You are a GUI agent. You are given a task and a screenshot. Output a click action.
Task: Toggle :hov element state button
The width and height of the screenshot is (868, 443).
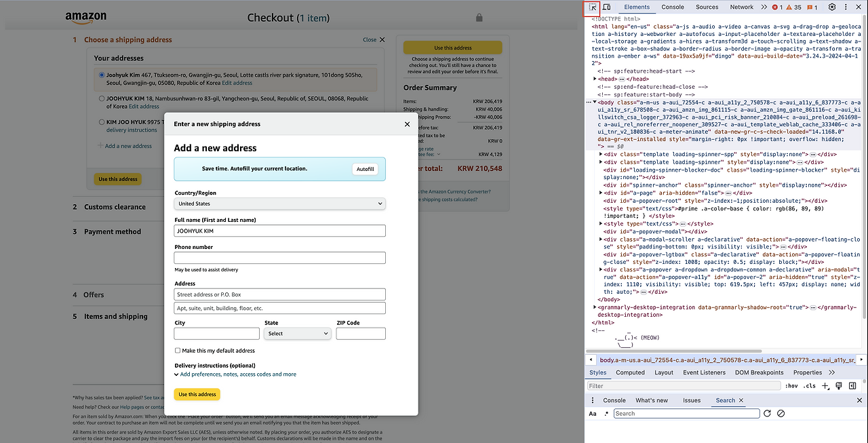click(791, 386)
